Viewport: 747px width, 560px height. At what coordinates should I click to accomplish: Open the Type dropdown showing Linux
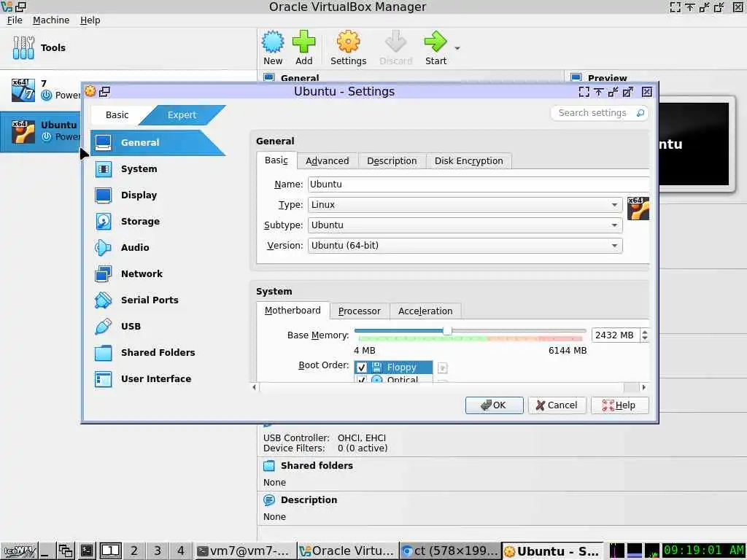465,205
